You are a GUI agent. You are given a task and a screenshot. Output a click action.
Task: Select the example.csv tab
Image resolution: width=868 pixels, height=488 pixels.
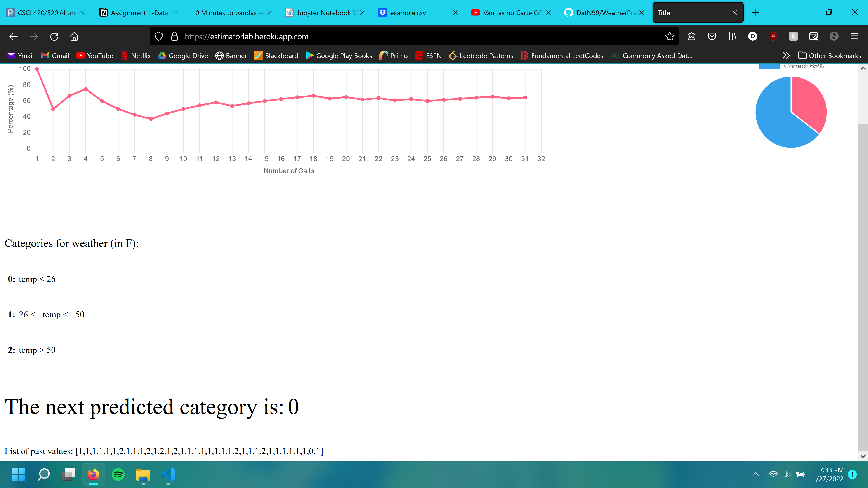click(408, 13)
